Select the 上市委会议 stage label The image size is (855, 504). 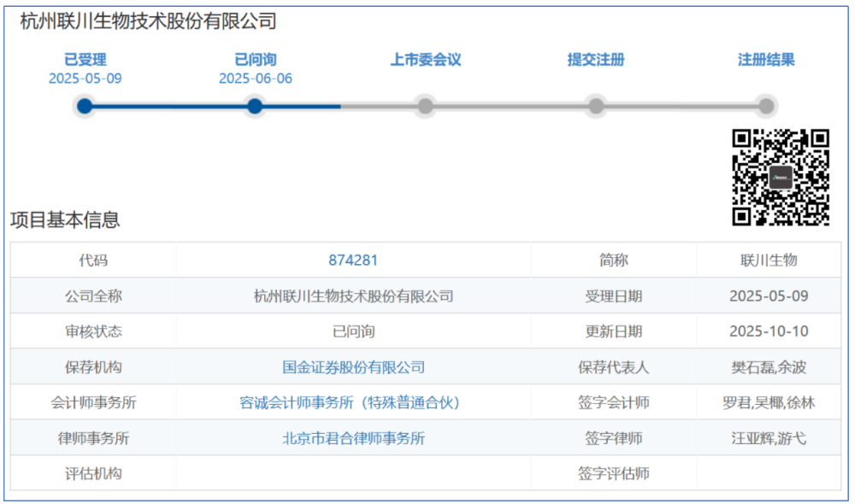coord(426,60)
